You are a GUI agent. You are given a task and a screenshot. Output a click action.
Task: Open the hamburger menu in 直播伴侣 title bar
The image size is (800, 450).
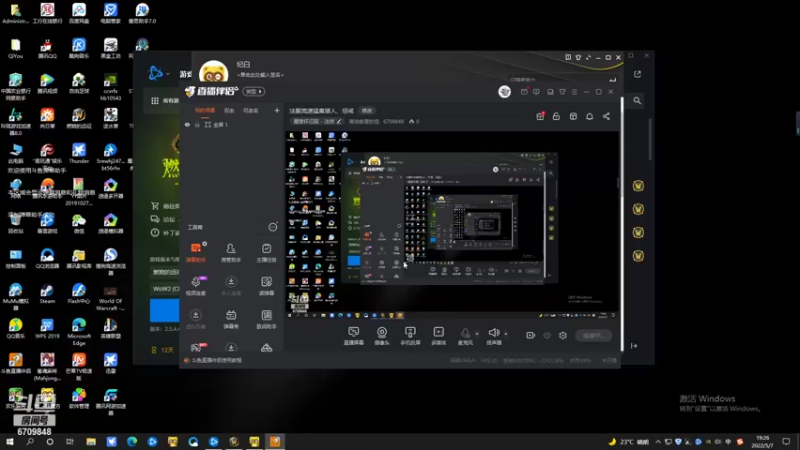coord(574,92)
